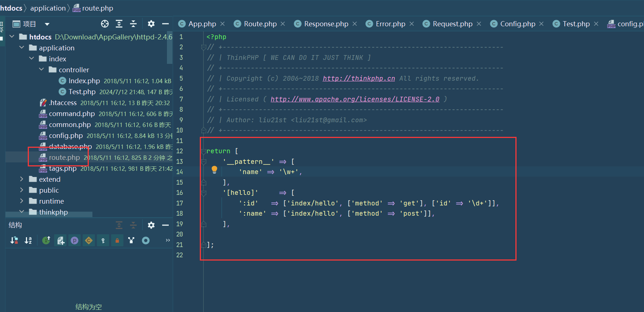The width and height of the screenshot is (644, 312).
Task: Click the more structure toolbar actions chevron
Action: 168,240
